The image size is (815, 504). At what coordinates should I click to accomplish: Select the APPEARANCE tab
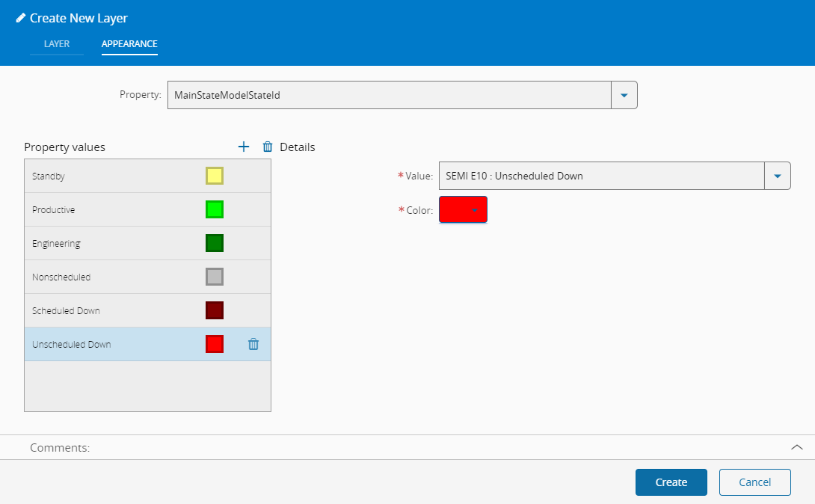pyautogui.click(x=129, y=44)
